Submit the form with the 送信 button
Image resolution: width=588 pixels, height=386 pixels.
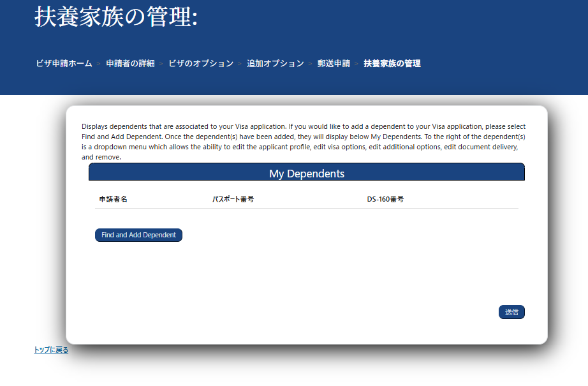511,312
